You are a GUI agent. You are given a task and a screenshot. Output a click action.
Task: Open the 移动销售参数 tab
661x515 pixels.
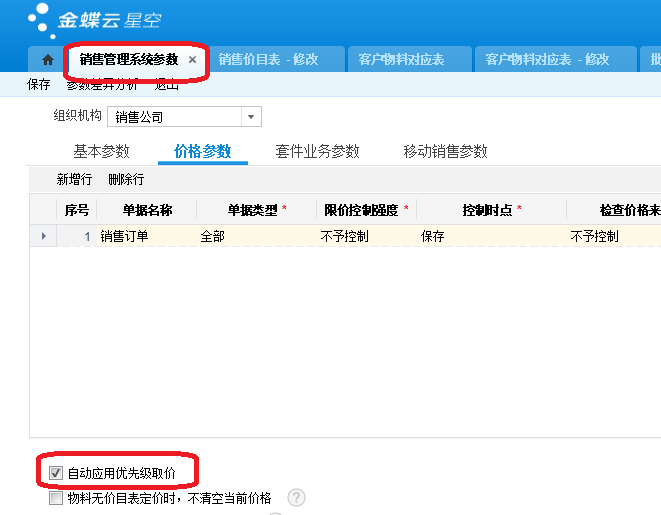click(445, 152)
